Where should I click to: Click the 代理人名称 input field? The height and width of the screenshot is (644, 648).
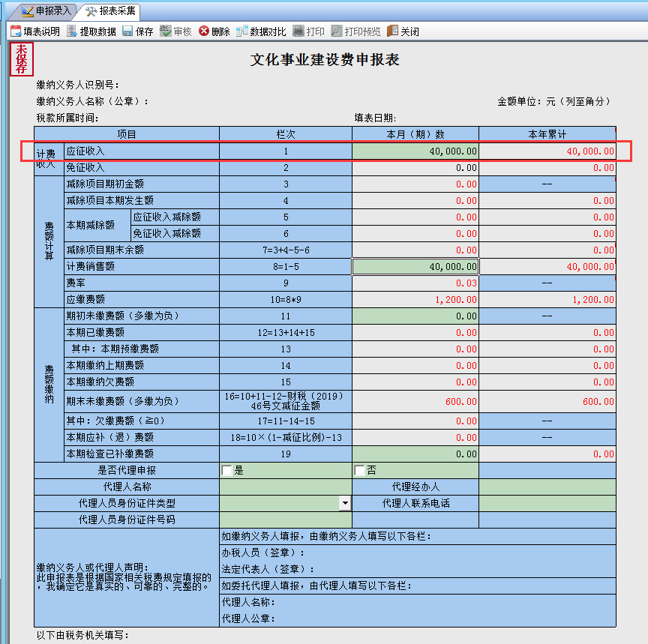[286, 487]
